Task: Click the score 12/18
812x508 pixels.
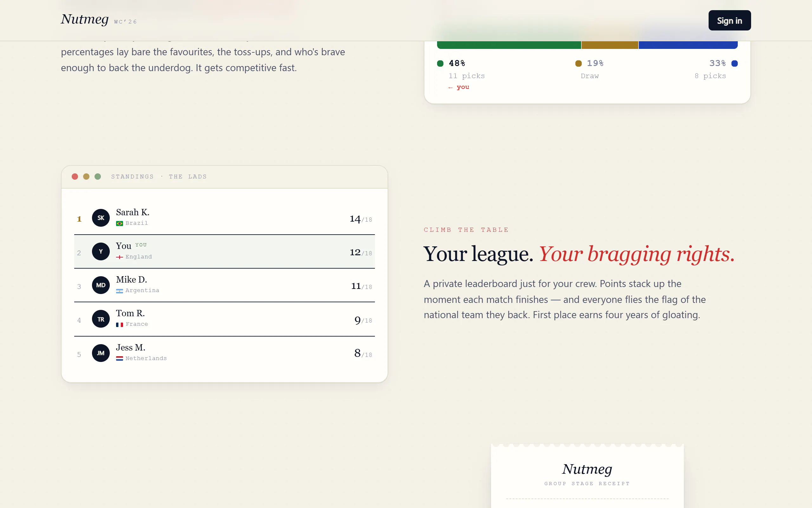Action: coord(361,252)
